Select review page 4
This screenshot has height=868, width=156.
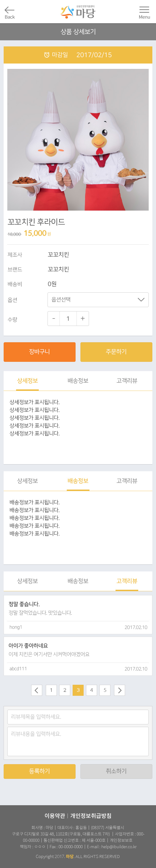(91, 690)
